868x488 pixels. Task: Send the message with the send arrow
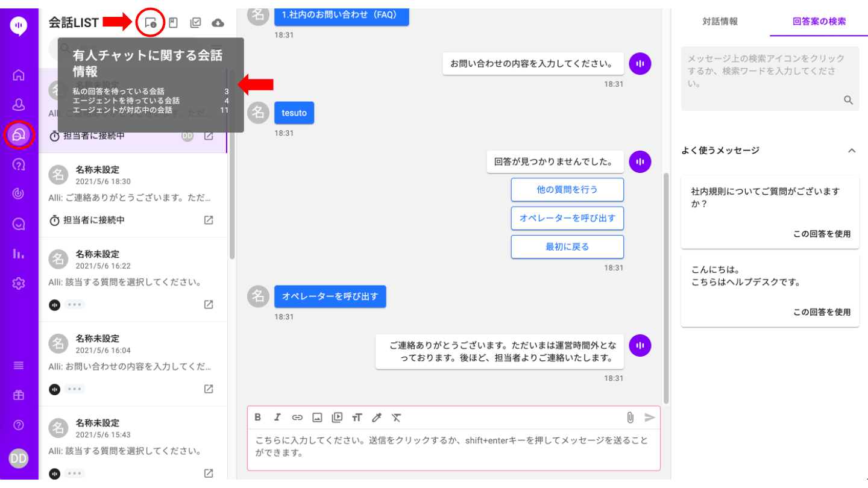[x=650, y=417]
